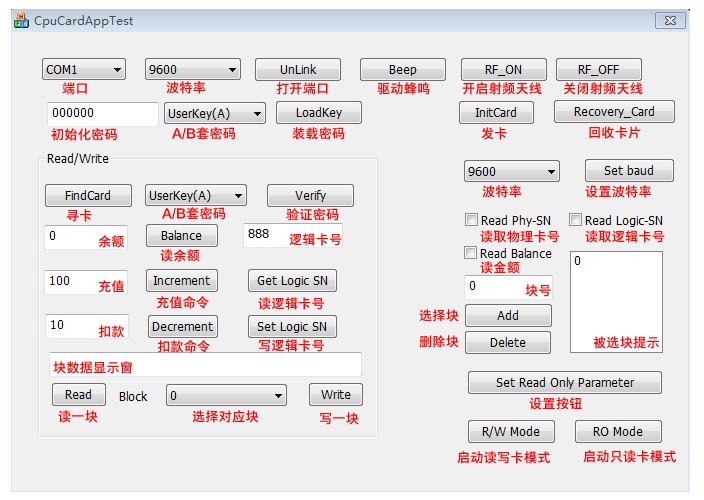Click the R/W Mode button
This screenshot has width=704, height=500.
tap(511, 431)
